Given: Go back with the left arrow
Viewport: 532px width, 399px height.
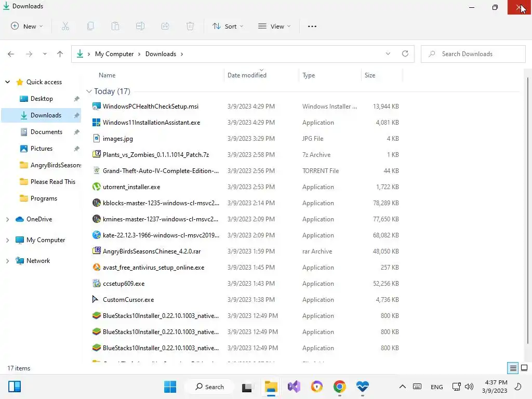Looking at the screenshot, I should (x=11, y=54).
